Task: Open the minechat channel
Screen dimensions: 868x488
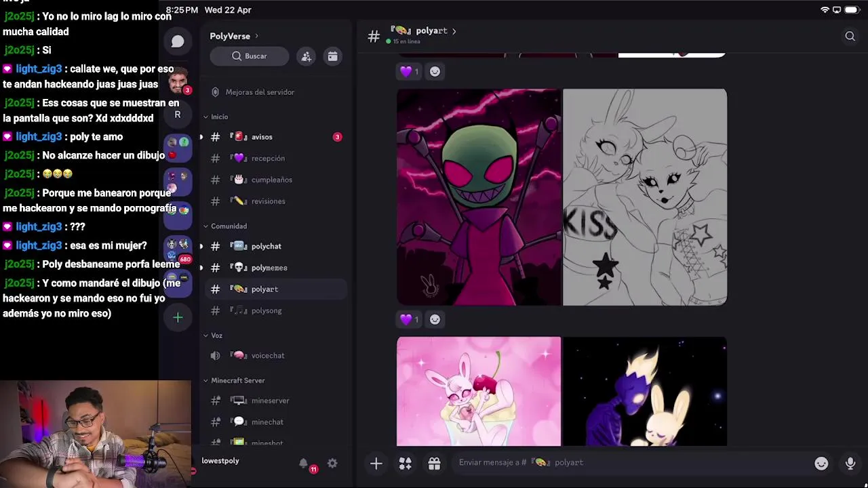Action: pyautogui.click(x=276, y=422)
